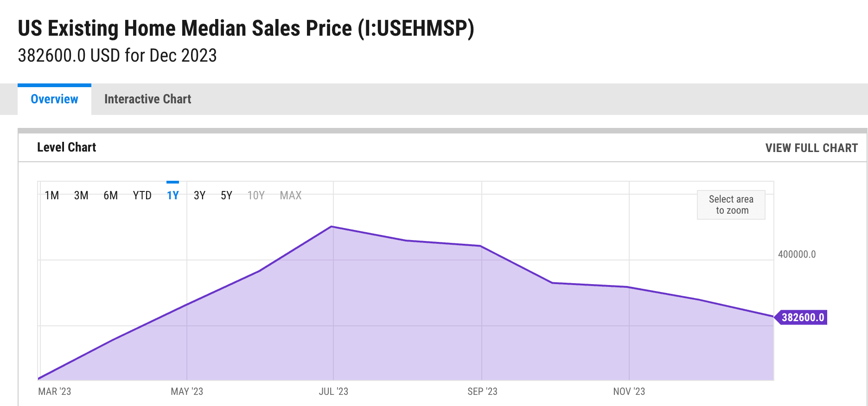
Task: Click the greyed-out 10Y range
Action: coord(256,196)
